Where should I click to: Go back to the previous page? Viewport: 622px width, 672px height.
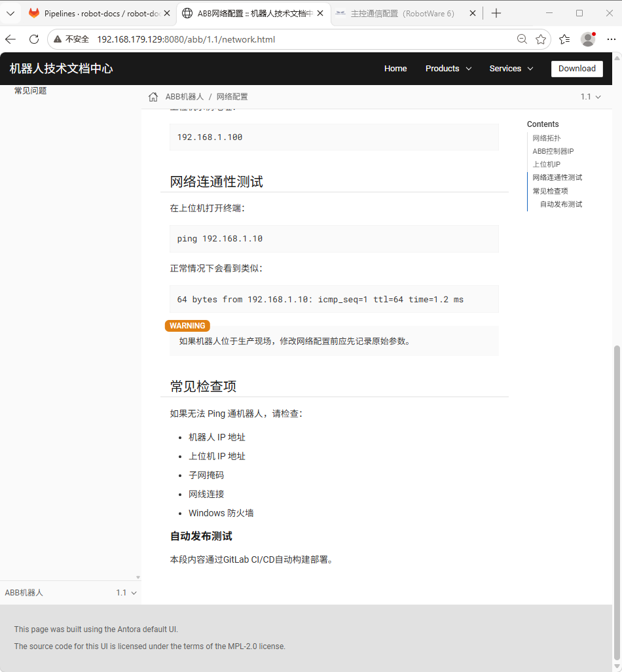pyautogui.click(x=10, y=39)
